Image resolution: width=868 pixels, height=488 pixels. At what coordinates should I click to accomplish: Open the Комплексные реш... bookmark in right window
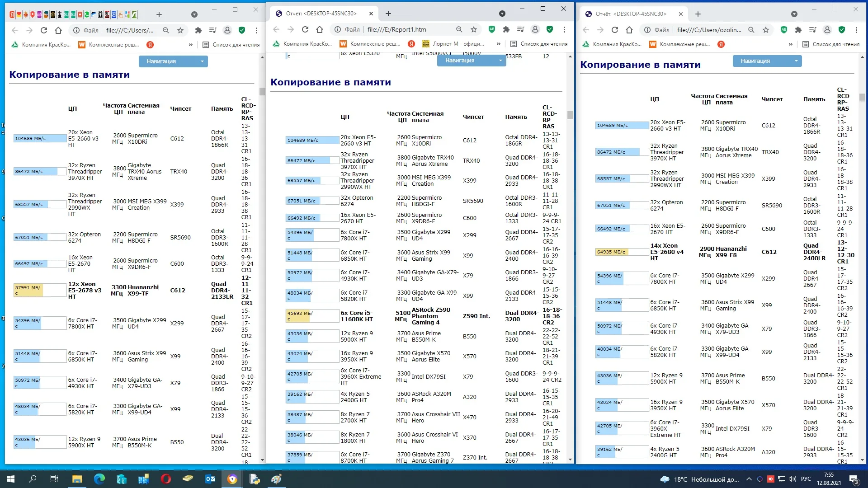pos(679,44)
